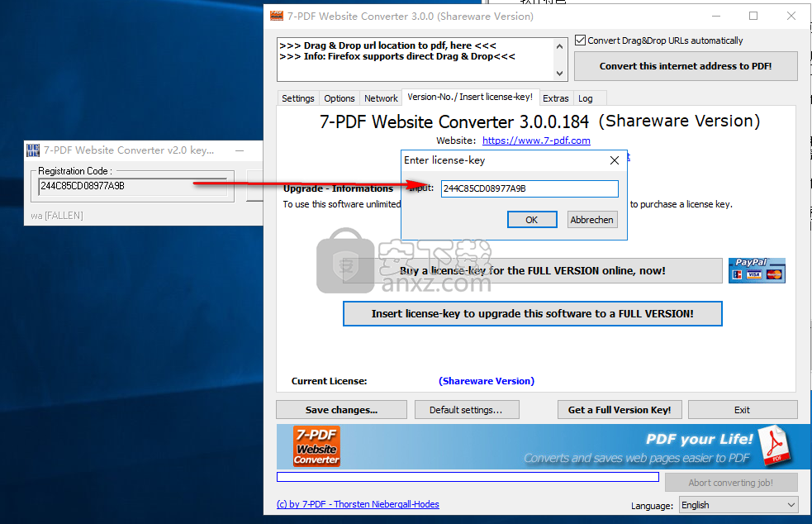
Task: Click Buy a license-key for FULL VERSION
Action: coord(532,270)
